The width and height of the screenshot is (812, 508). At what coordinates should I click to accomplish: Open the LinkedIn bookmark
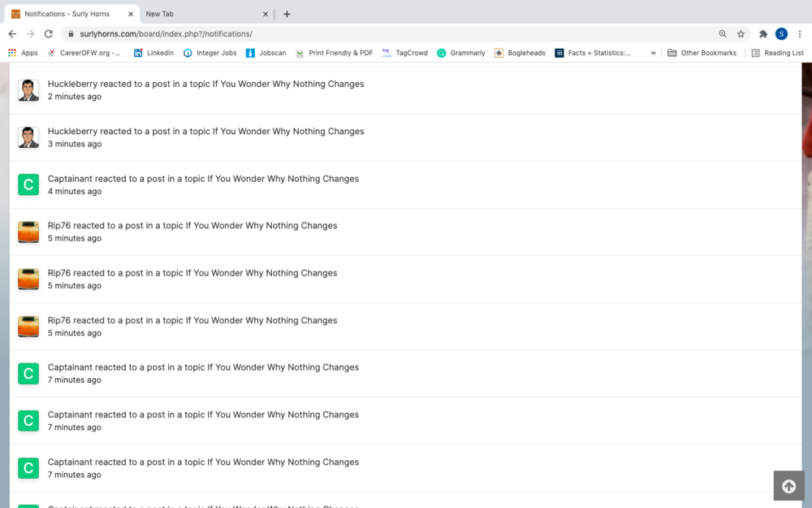[x=153, y=53]
